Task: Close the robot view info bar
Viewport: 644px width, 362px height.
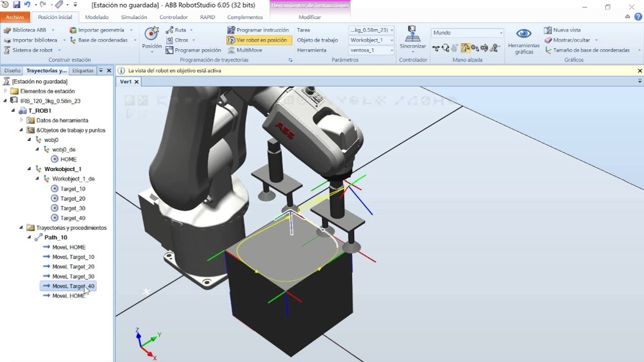Action: coord(640,71)
